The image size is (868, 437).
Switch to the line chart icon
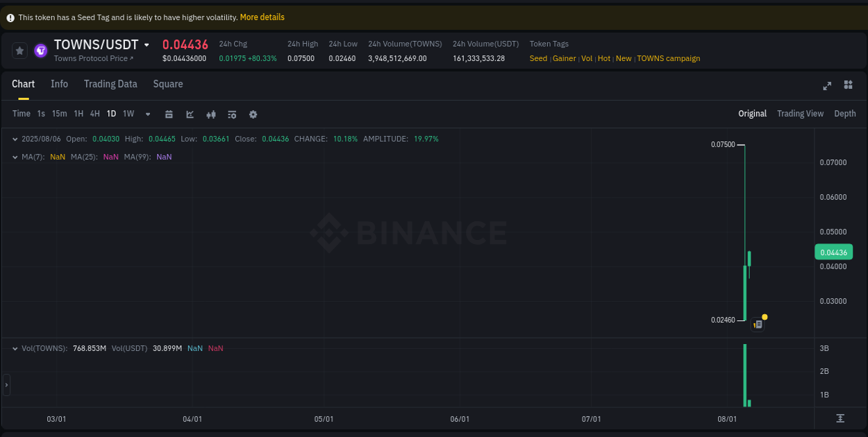pyautogui.click(x=190, y=114)
